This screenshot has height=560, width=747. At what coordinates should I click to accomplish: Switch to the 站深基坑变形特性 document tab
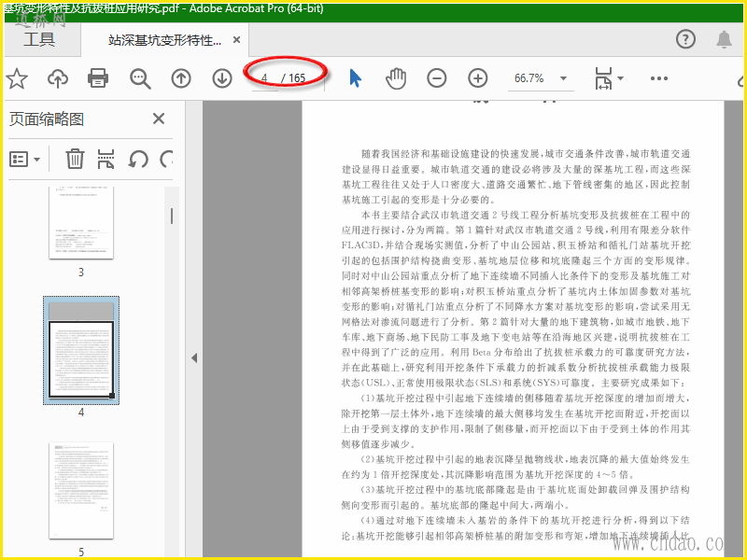164,40
